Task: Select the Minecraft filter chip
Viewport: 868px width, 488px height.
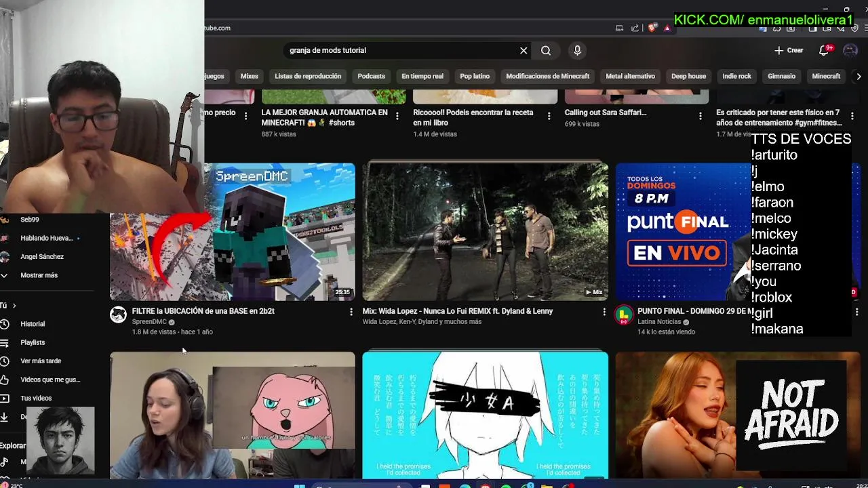Action: [826, 76]
